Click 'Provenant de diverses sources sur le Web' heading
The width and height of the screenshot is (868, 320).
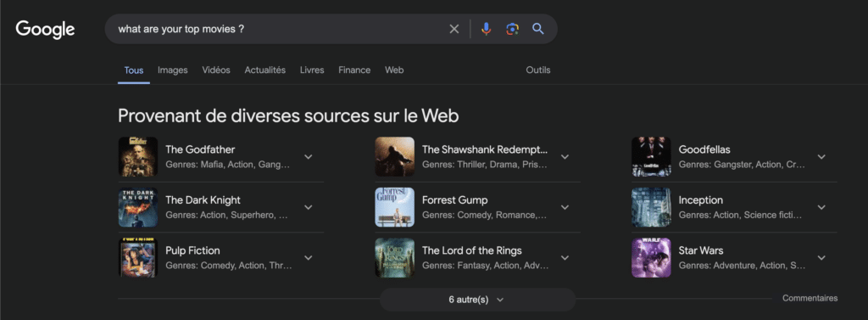(288, 116)
